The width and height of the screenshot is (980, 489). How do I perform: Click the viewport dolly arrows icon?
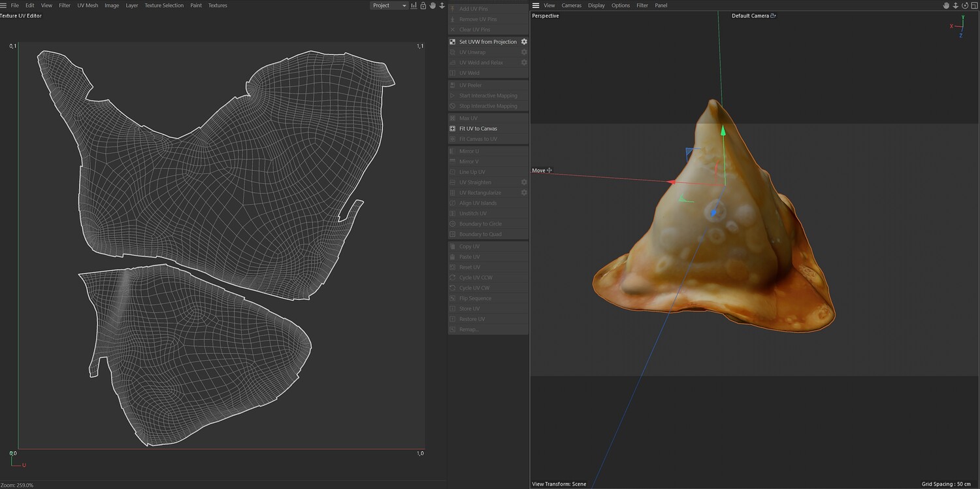click(956, 5)
